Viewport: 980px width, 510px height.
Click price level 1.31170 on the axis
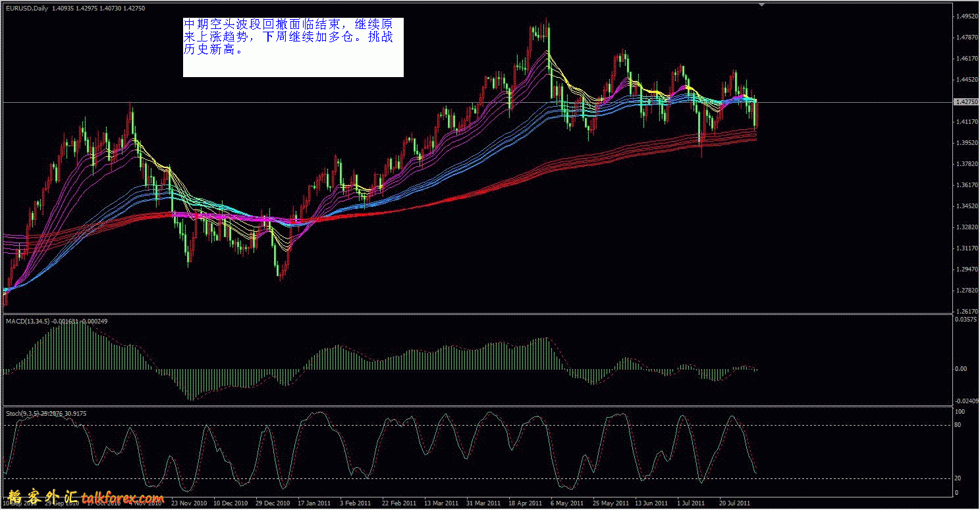click(966, 248)
